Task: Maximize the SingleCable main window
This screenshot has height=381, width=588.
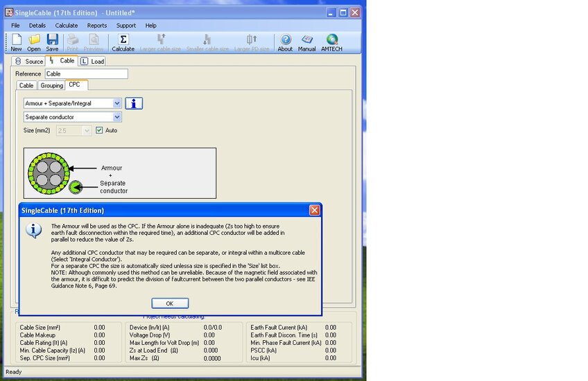Action: pyautogui.click(x=343, y=12)
